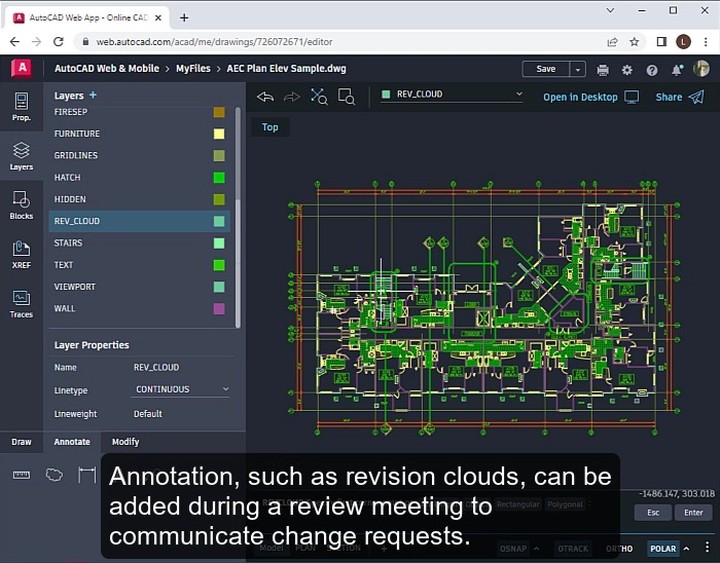Open the browser side panel icon
The height and width of the screenshot is (563, 720).
click(x=661, y=42)
